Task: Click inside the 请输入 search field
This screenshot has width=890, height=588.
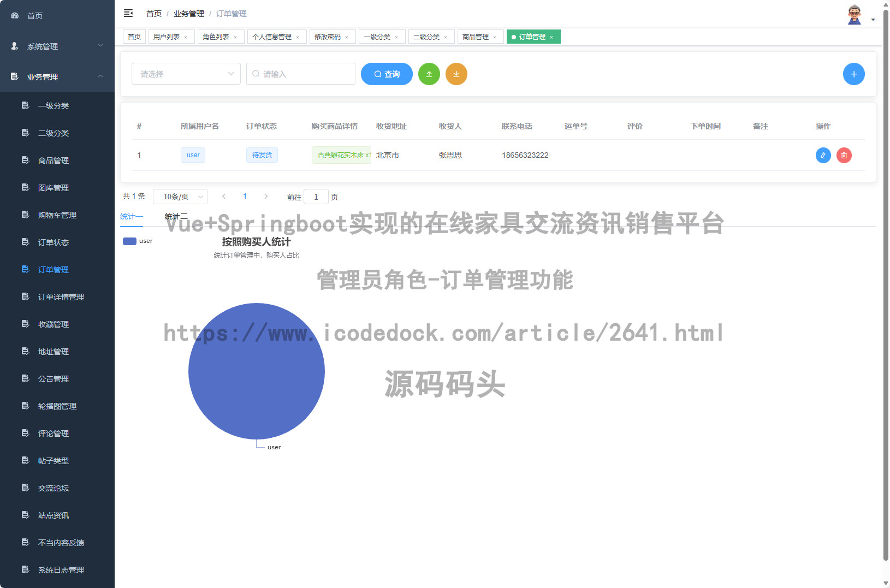Action: [x=300, y=74]
